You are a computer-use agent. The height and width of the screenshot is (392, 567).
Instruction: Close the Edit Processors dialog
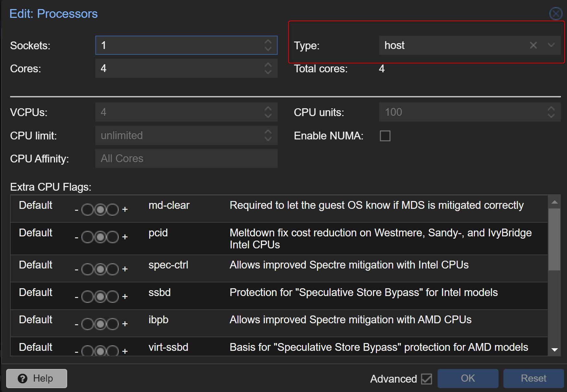click(556, 14)
